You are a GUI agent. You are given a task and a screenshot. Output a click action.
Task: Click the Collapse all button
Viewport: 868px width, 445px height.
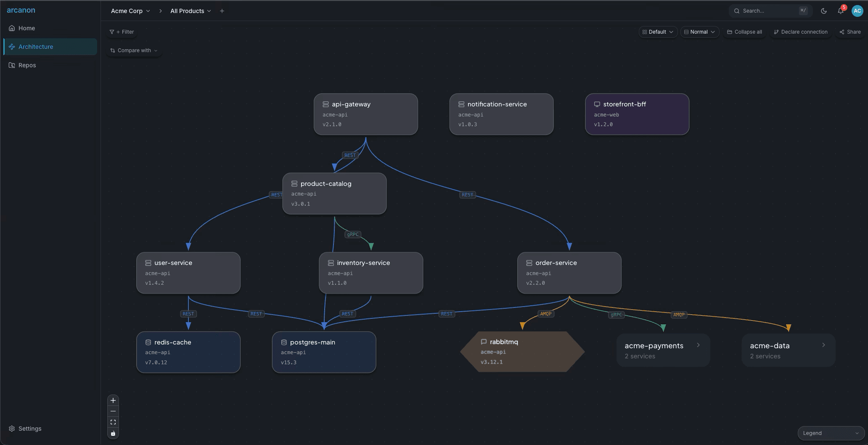(744, 32)
